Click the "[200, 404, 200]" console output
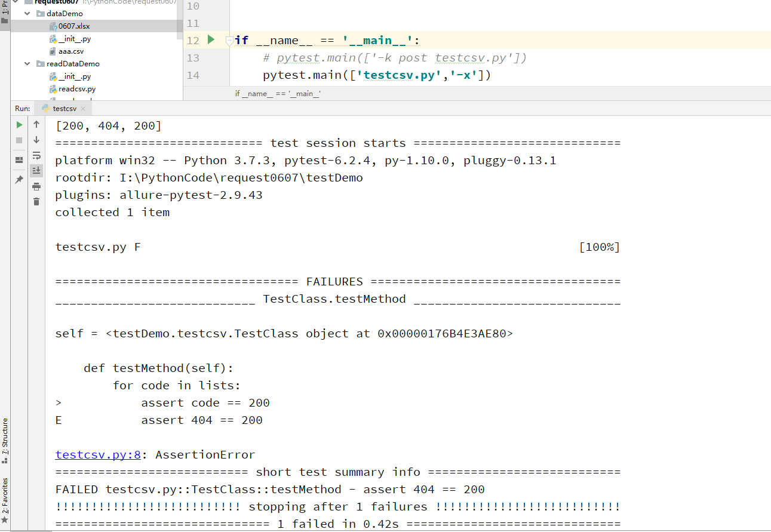Image resolution: width=771 pixels, height=532 pixels. tap(109, 126)
